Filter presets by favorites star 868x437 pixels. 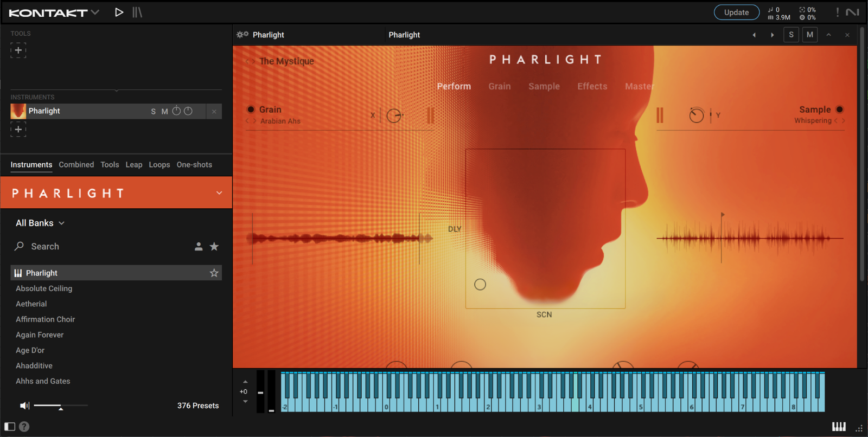214,247
